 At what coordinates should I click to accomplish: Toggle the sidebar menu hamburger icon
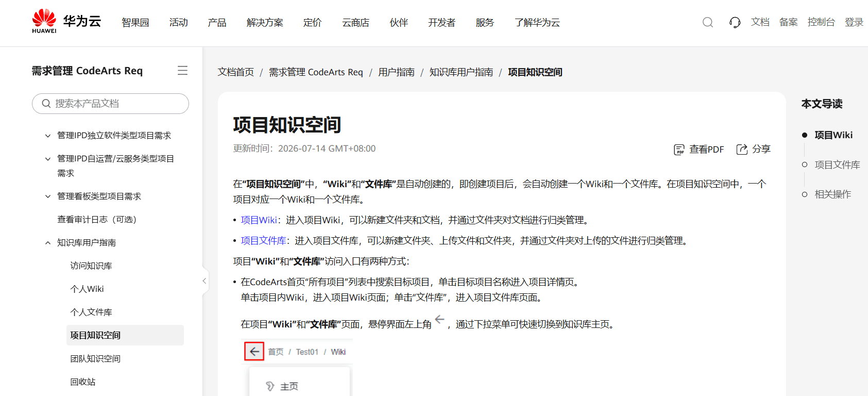(182, 71)
